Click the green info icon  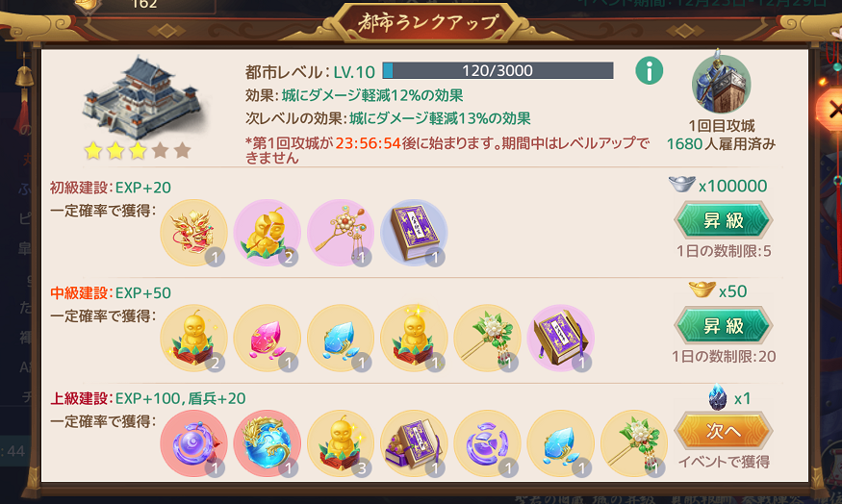pos(650,71)
